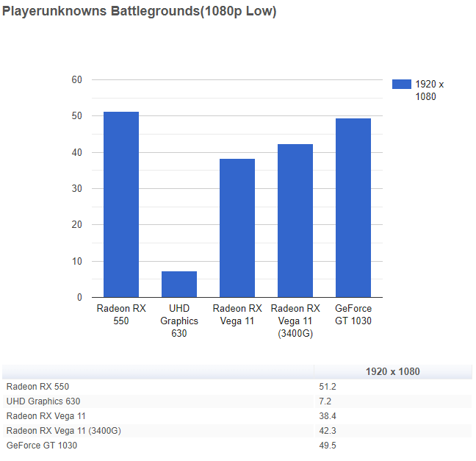Click the 51.2 value cell
This screenshot has width=476, height=461.
click(328, 387)
